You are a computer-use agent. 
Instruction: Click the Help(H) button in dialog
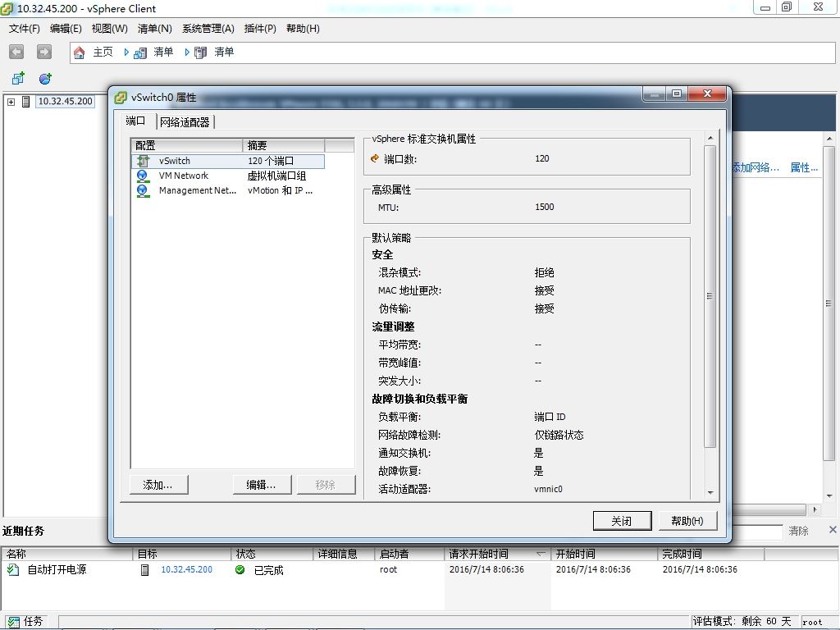(687, 521)
